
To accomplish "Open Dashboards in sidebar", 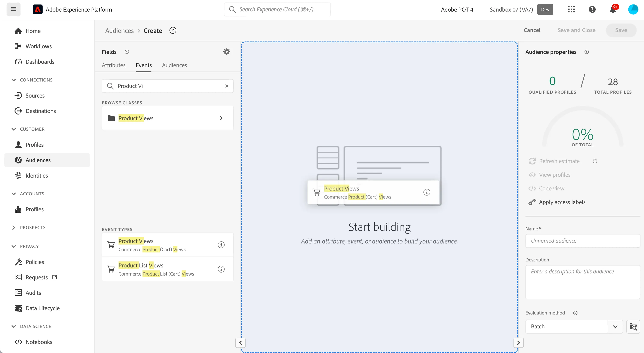I will click(40, 61).
